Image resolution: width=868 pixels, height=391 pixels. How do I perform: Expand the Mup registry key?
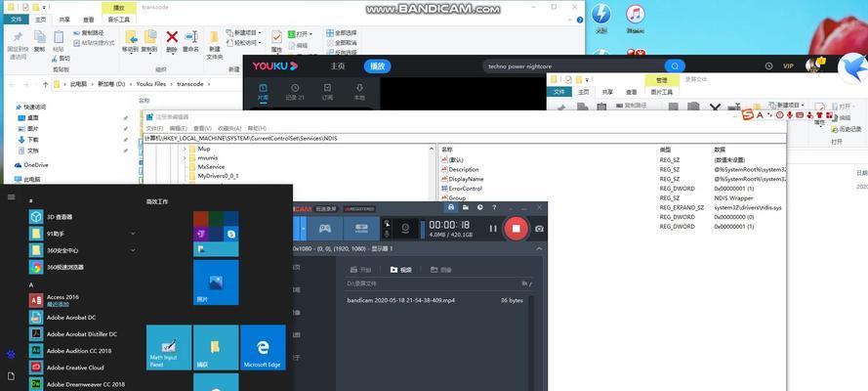pyautogui.click(x=185, y=149)
